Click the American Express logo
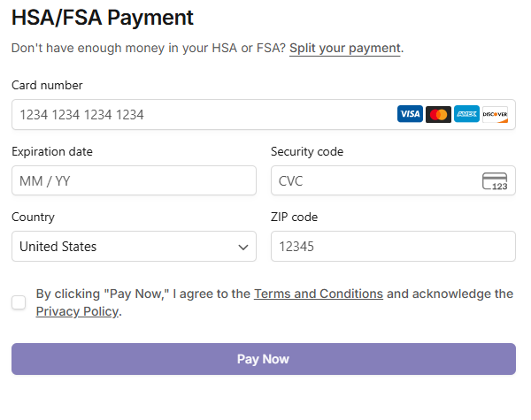Image resolution: width=531 pixels, height=420 pixels. coord(466,114)
